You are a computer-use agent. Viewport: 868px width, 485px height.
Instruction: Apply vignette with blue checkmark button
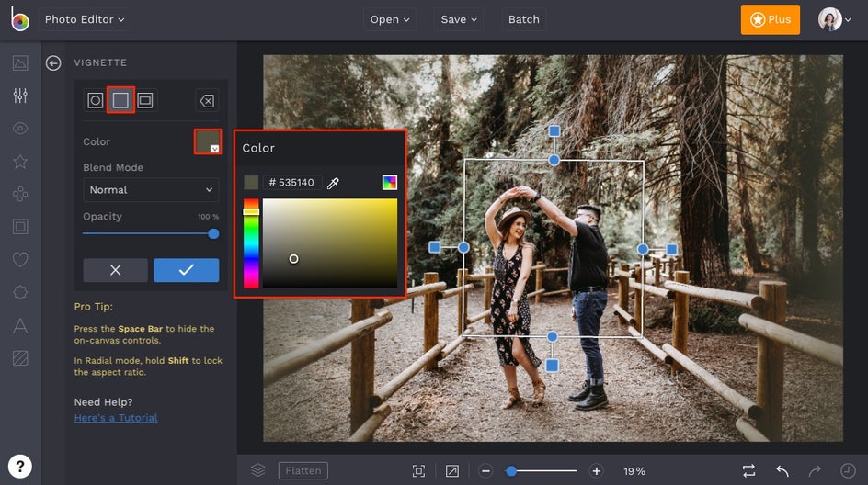[186, 270]
